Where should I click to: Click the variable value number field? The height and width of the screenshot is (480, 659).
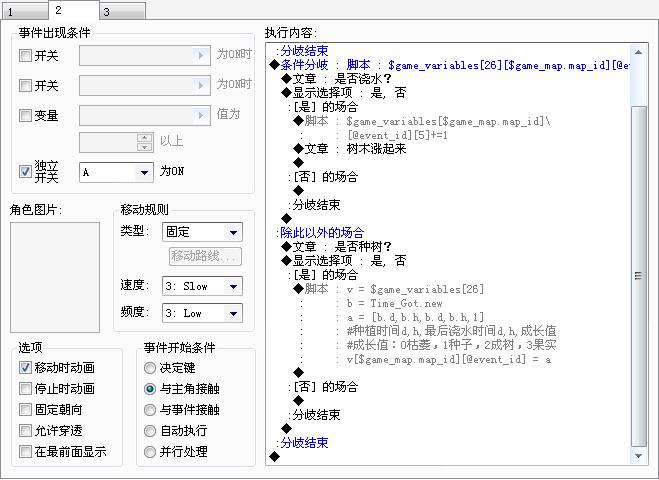108,142
